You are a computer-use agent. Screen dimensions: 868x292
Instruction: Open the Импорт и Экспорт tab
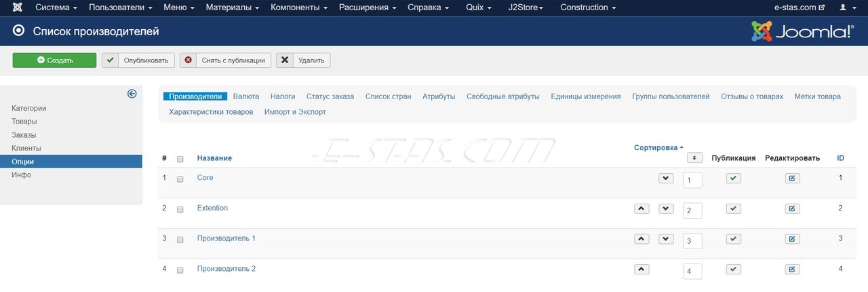click(295, 111)
